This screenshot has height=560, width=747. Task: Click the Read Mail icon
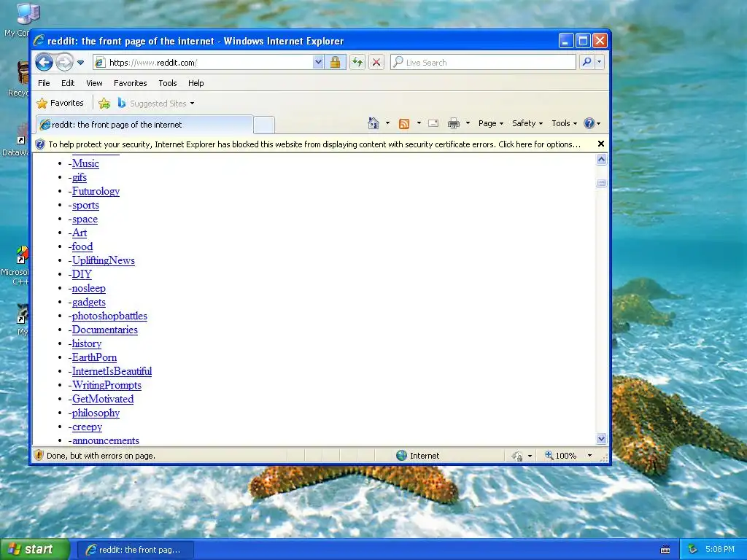coord(433,123)
